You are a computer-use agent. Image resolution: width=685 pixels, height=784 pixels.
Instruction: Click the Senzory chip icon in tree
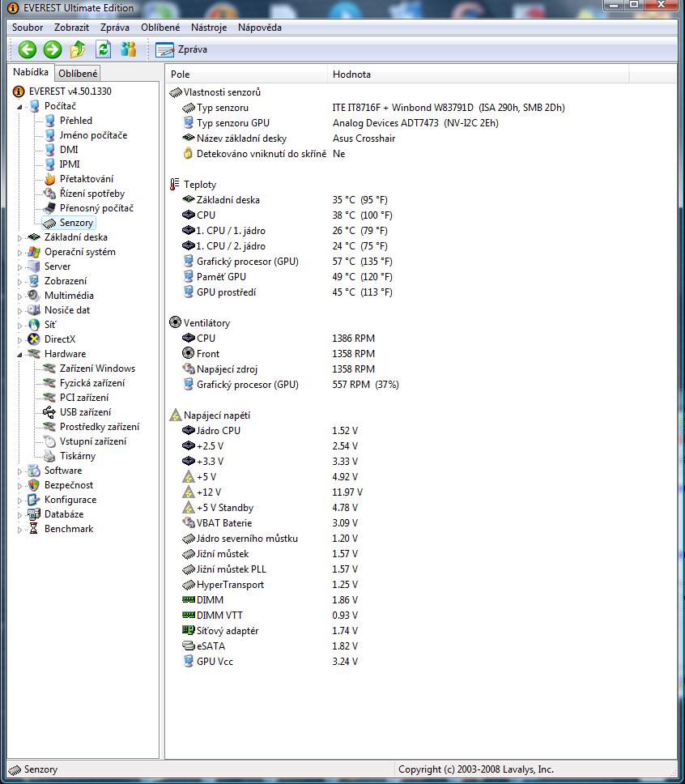point(49,223)
